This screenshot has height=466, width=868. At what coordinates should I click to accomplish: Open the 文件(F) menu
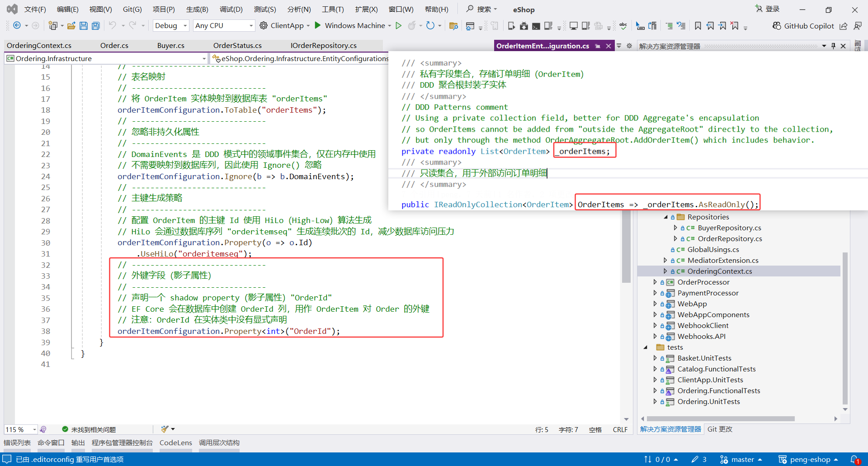click(x=35, y=9)
